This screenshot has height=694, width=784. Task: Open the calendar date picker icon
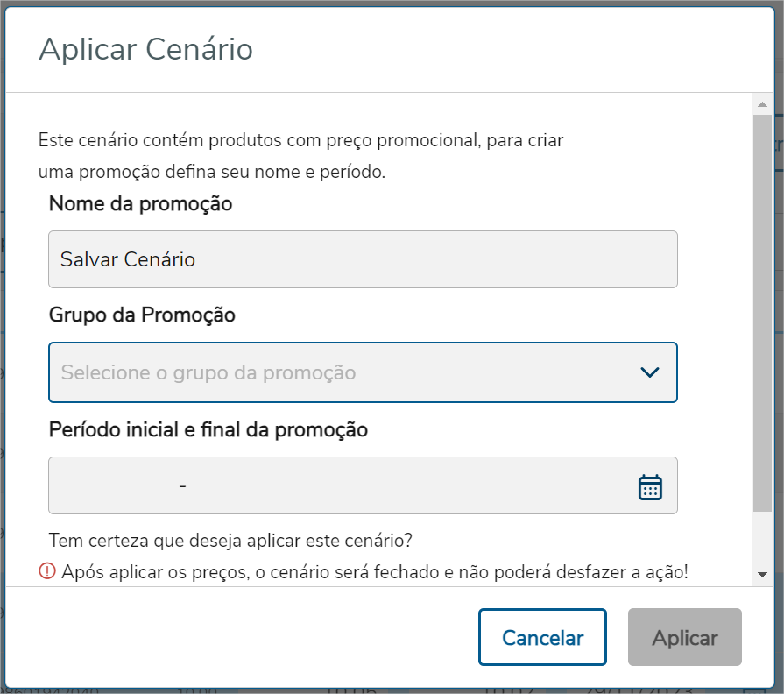[650, 486]
